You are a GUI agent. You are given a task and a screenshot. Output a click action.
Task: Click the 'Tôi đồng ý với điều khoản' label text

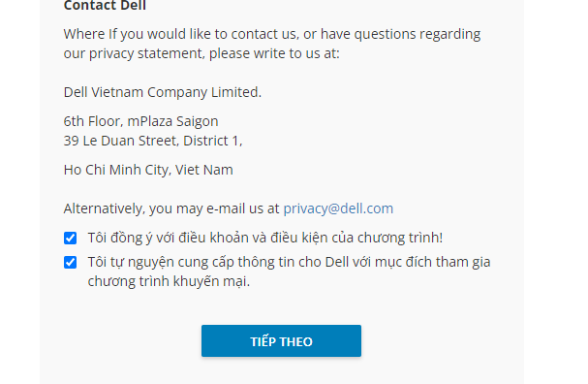pos(265,238)
